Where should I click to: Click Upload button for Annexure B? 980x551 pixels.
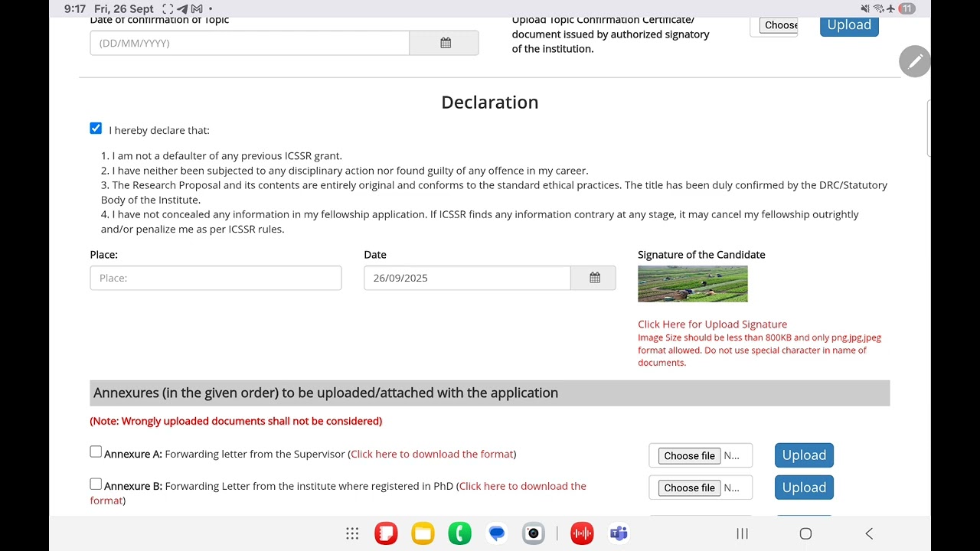coord(804,487)
